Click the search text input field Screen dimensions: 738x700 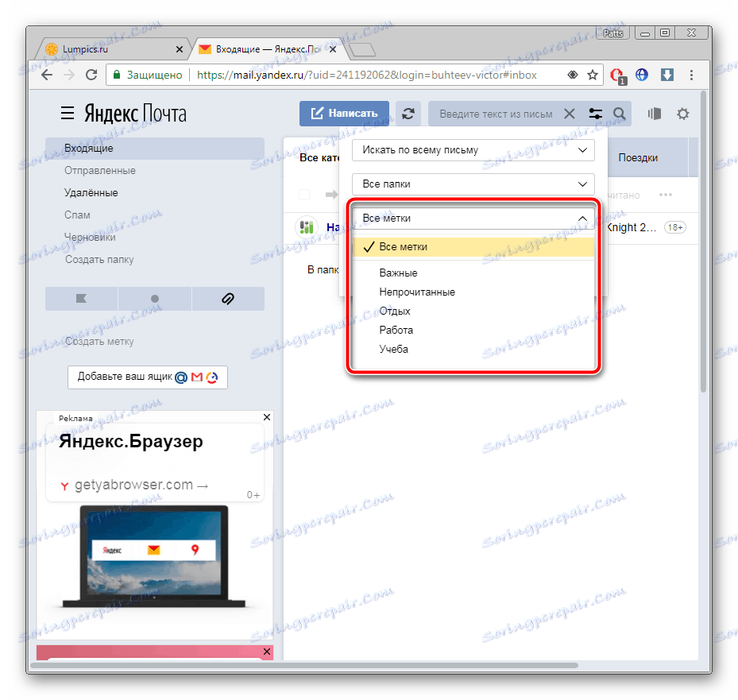(496, 114)
